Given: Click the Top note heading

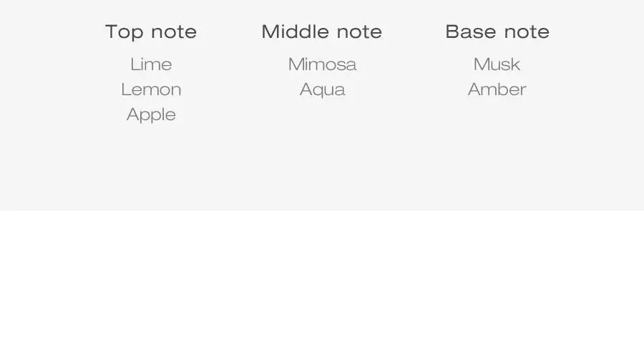Looking at the screenshot, I should pyautogui.click(x=151, y=32).
